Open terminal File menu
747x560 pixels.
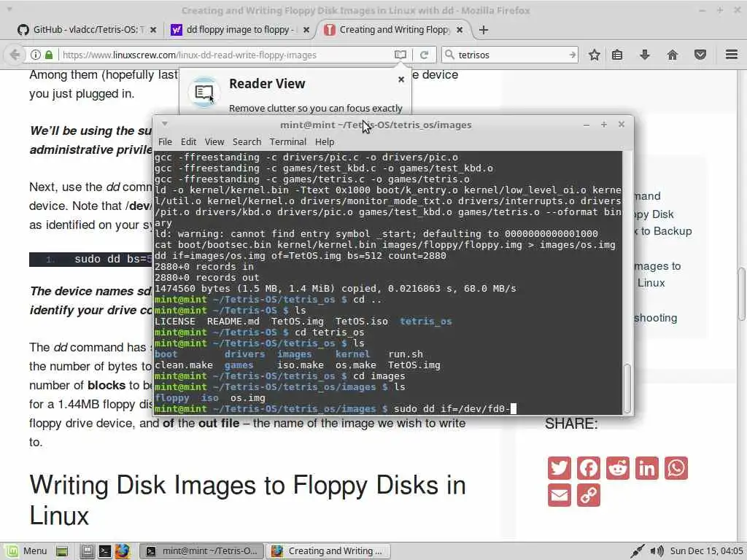[165, 142]
